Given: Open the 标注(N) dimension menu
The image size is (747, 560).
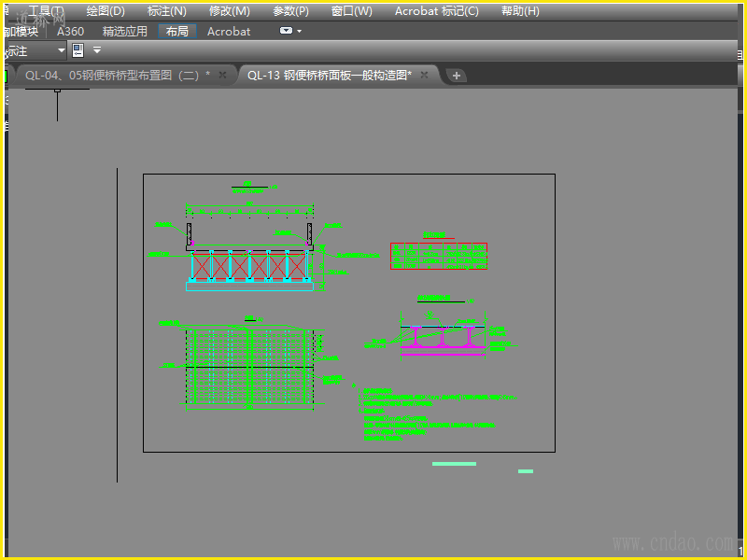Looking at the screenshot, I should point(166,11).
